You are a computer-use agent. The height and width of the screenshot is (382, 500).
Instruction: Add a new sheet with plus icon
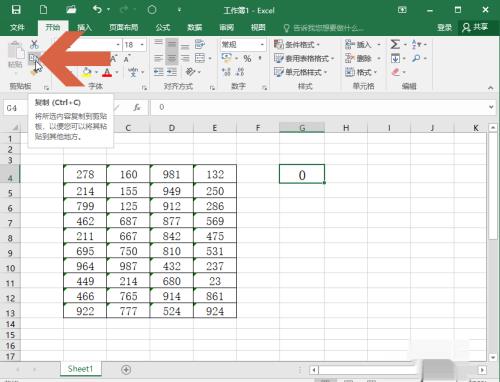[x=126, y=369]
